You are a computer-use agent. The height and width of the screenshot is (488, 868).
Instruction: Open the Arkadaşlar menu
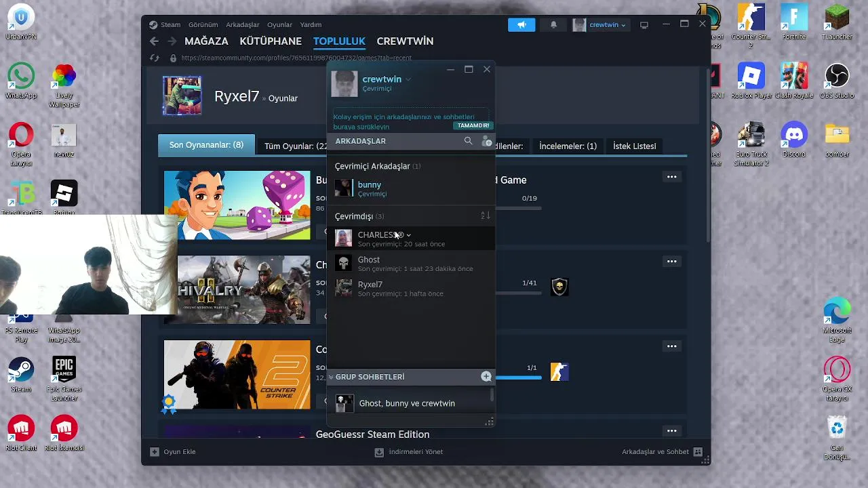coord(243,24)
